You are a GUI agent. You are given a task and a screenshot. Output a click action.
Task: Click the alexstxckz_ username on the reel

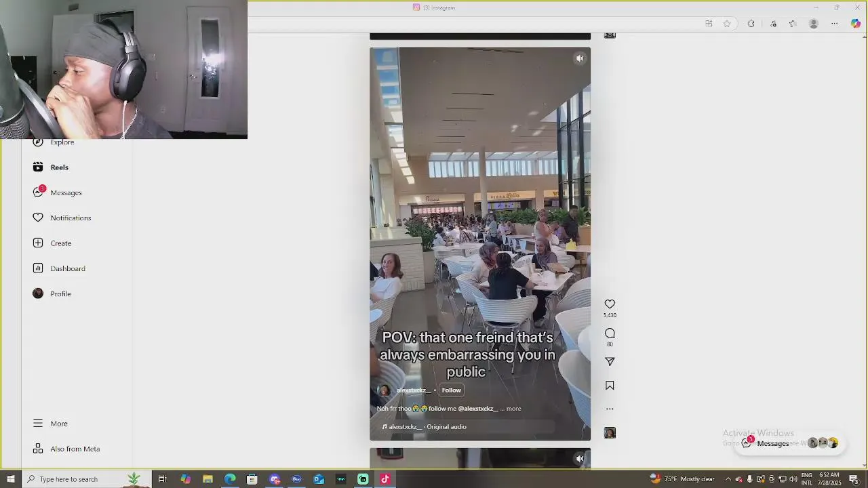413,390
